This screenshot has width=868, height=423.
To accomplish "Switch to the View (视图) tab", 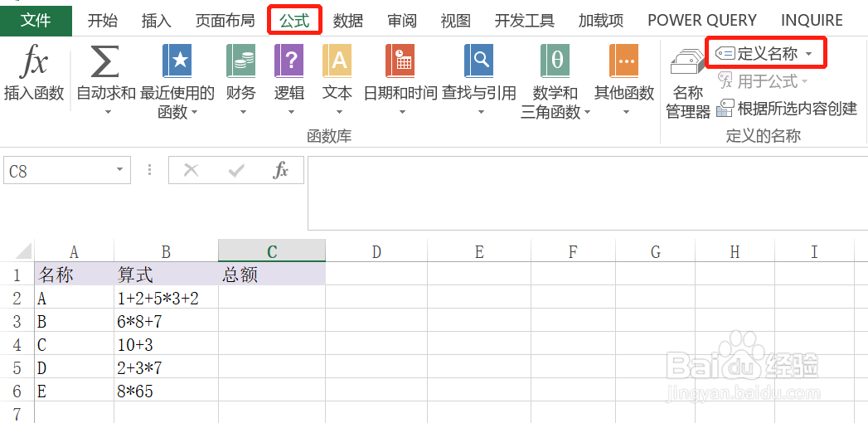I will [456, 21].
